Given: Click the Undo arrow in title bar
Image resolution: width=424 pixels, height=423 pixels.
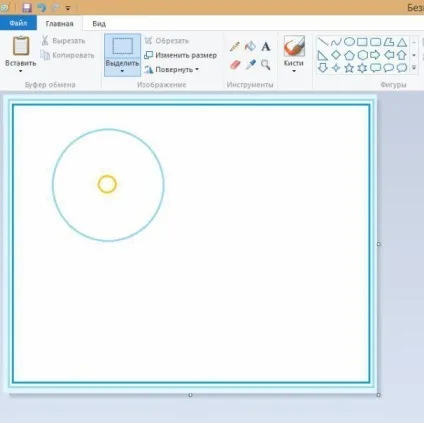Looking at the screenshot, I should (41, 7).
